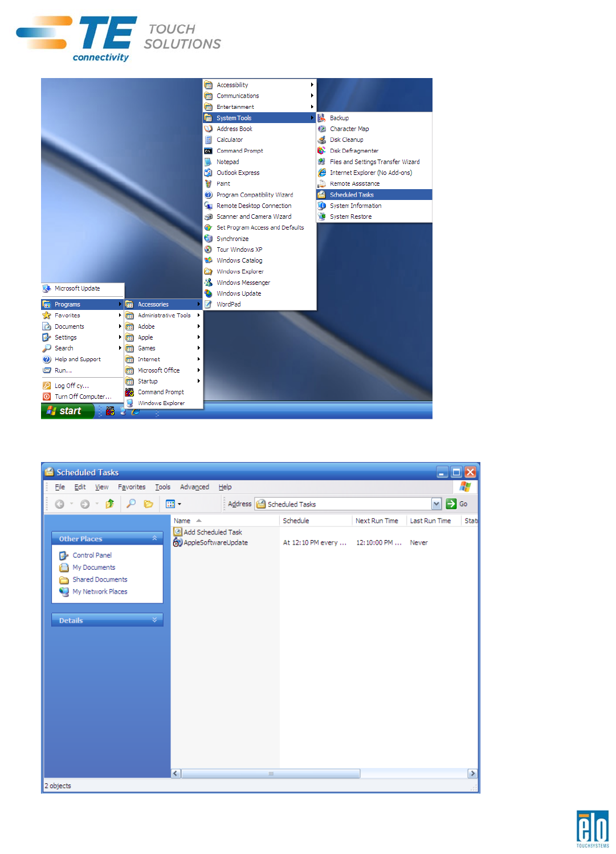The image size is (616, 854).
Task: Open the File menu in Scheduled Tasks
Action: (x=60, y=487)
